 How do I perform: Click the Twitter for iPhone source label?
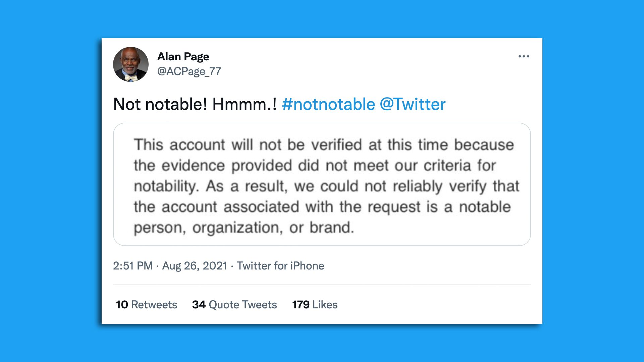280,265
